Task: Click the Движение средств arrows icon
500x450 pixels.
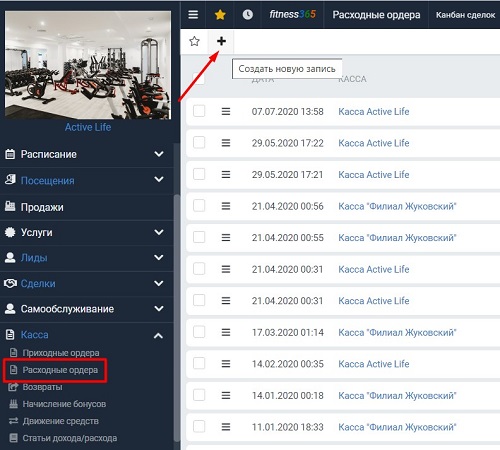Action: click(x=13, y=421)
